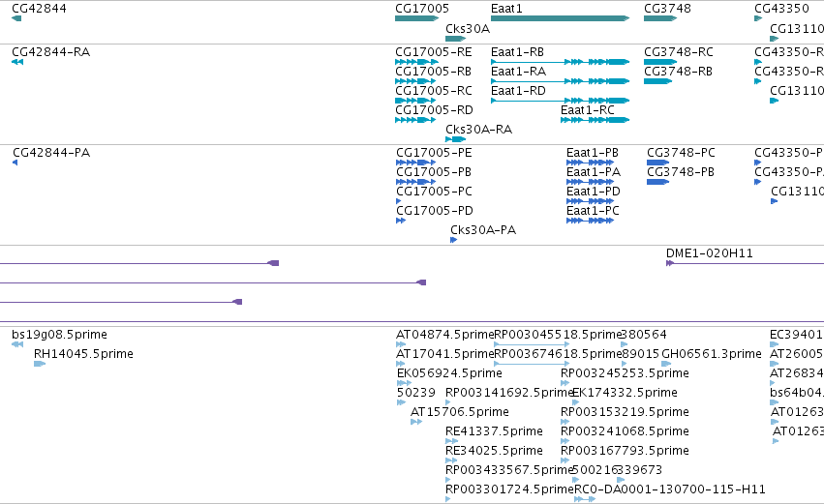Click the teal CG3748 gene arrow
The height and width of the screenshot is (504, 824).
tap(660, 18)
